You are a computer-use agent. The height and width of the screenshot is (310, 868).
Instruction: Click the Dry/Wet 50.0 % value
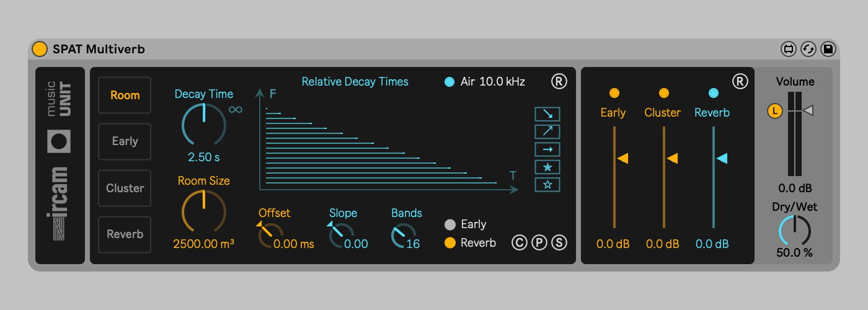click(795, 253)
